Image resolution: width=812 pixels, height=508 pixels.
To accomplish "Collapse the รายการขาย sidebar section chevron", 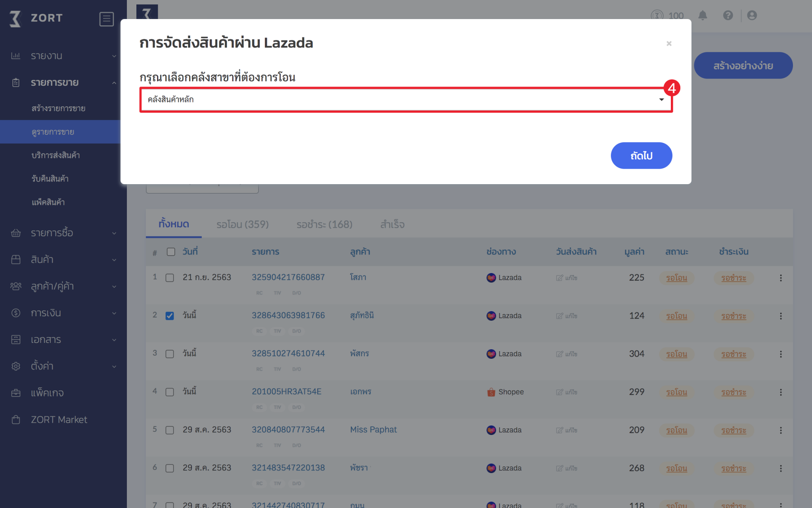I will click(x=114, y=83).
